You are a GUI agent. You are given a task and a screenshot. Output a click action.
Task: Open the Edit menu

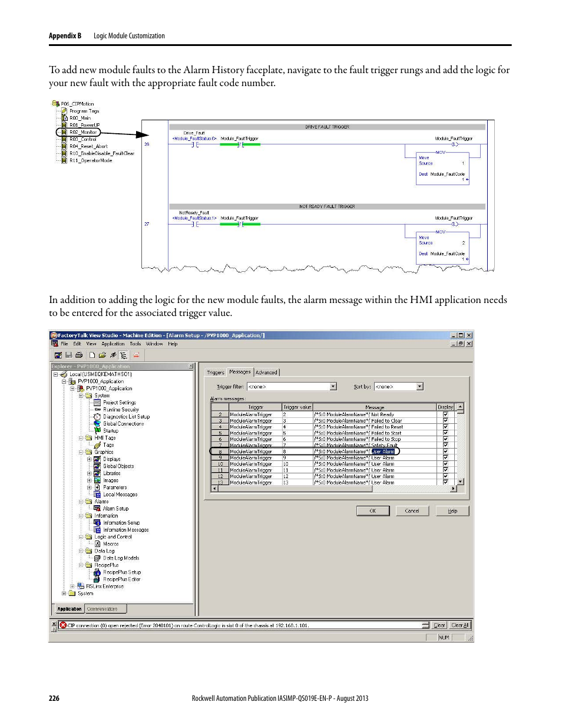[77, 344]
